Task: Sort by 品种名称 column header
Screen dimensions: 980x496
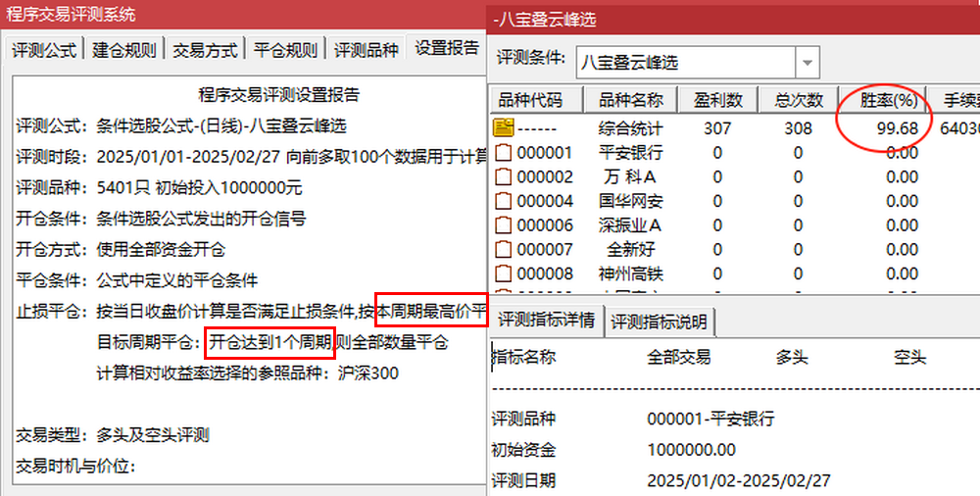Action: point(630,100)
